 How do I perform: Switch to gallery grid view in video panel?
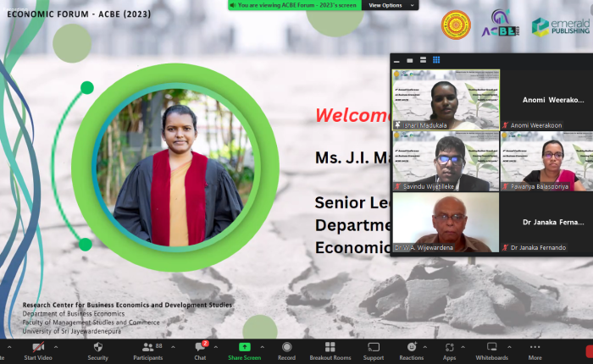click(x=436, y=60)
